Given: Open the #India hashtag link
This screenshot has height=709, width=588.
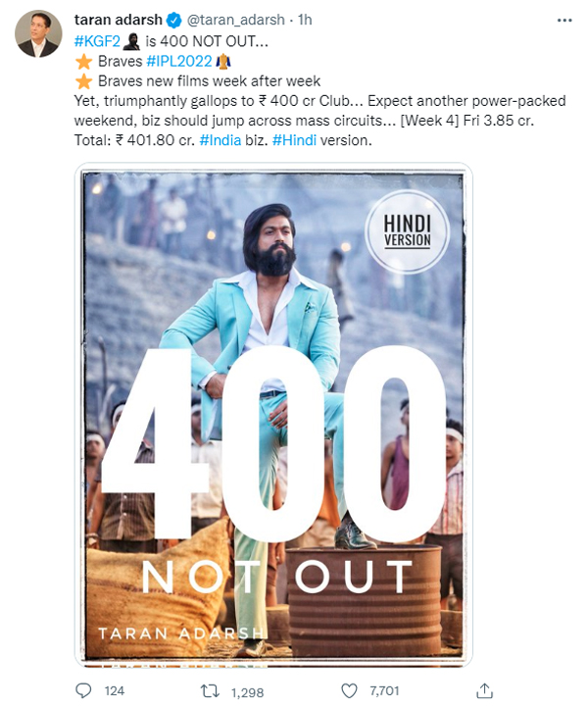Looking at the screenshot, I should (x=220, y=140).
